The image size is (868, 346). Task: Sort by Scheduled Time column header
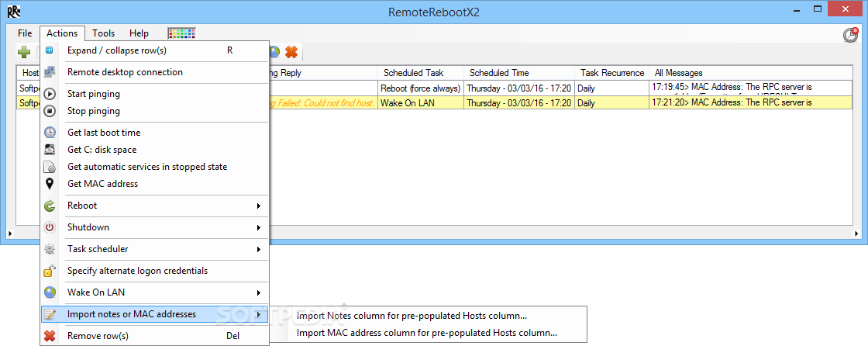[x=520, y=73]
